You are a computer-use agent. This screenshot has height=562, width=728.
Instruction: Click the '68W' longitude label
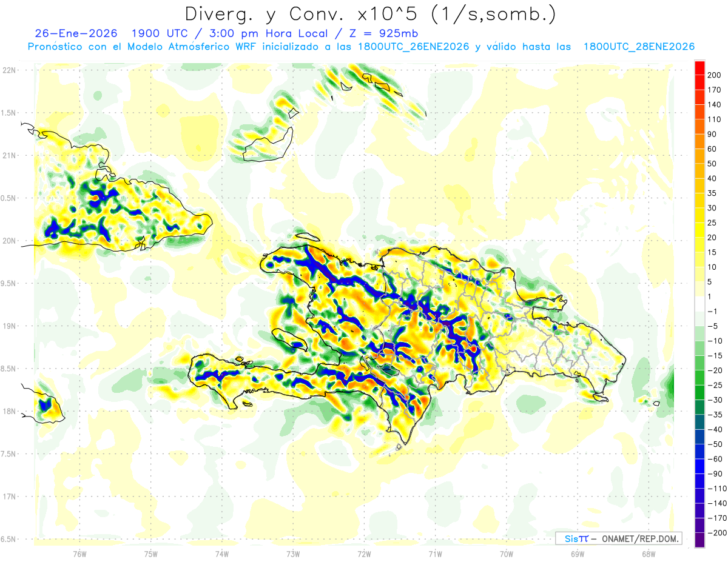649,554
